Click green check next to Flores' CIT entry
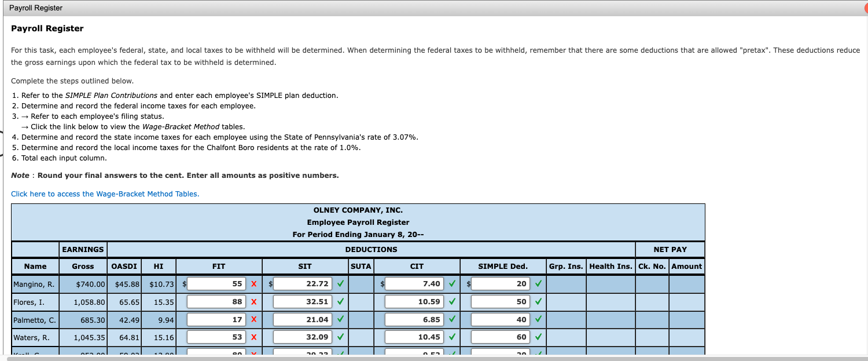This screenshot has width=868, height=361. click(452, 301)
